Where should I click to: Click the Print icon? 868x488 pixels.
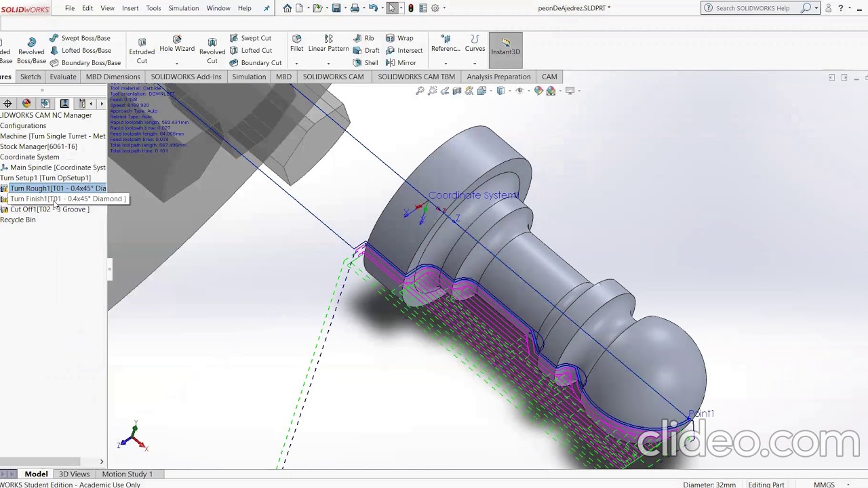coord(355,8)
